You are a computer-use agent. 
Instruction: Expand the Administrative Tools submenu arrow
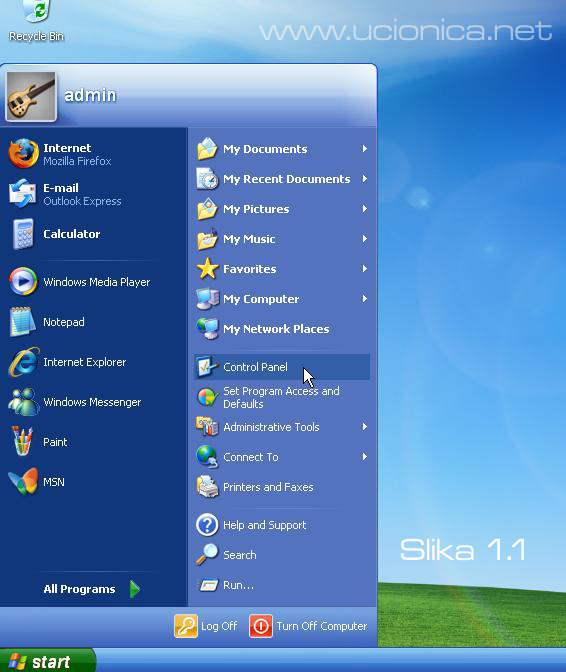[365, 427]
